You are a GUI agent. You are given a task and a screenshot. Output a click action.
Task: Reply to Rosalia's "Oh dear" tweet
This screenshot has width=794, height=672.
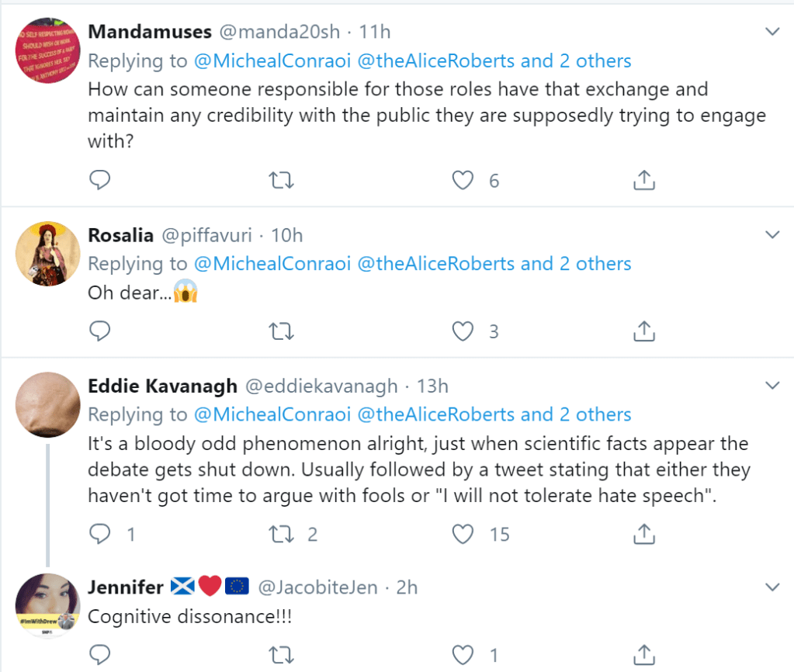pyautogui.click(x=100, y=332)
